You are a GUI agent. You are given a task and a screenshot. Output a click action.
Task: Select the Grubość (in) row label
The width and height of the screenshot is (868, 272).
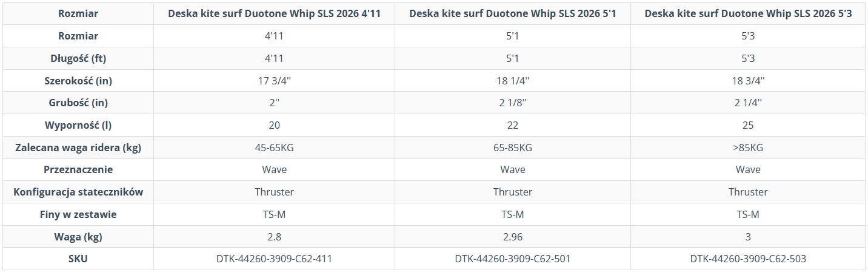pos(78,103)
